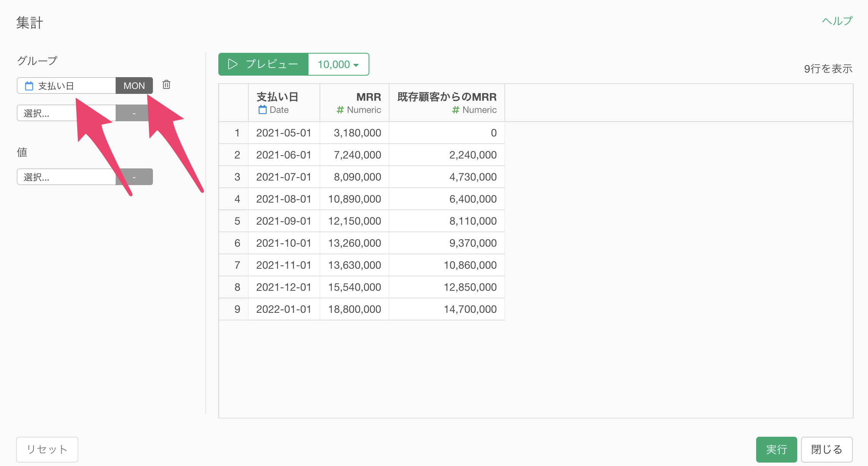The image size is (868, 466).
Task: Click the MRR value 13,630,000
Action: [x=355, y=265]
